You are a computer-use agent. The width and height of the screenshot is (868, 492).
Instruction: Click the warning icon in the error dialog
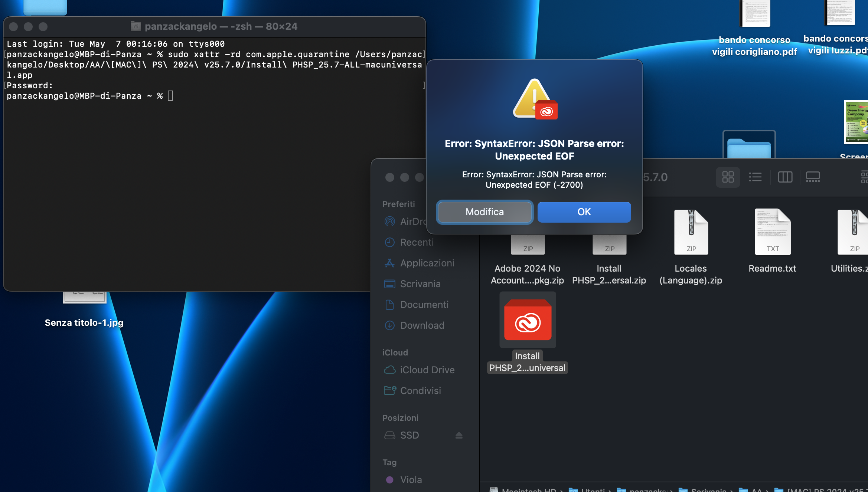point(535,99)
